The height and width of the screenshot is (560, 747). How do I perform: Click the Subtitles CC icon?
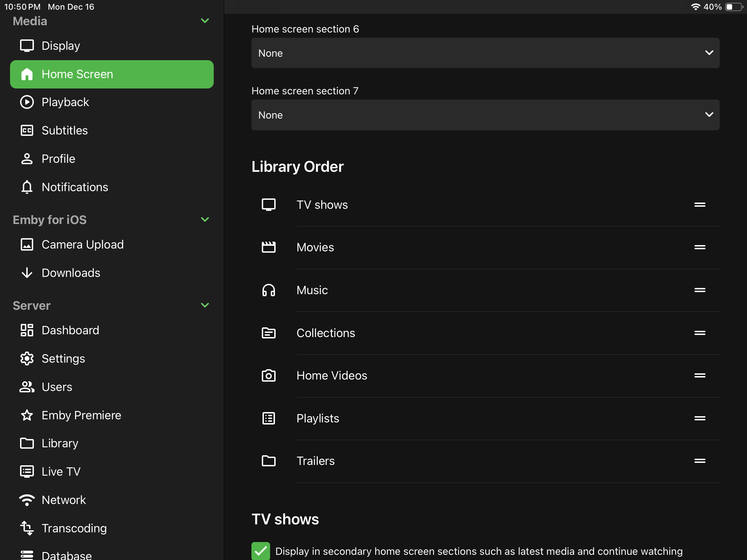(27, 131)
